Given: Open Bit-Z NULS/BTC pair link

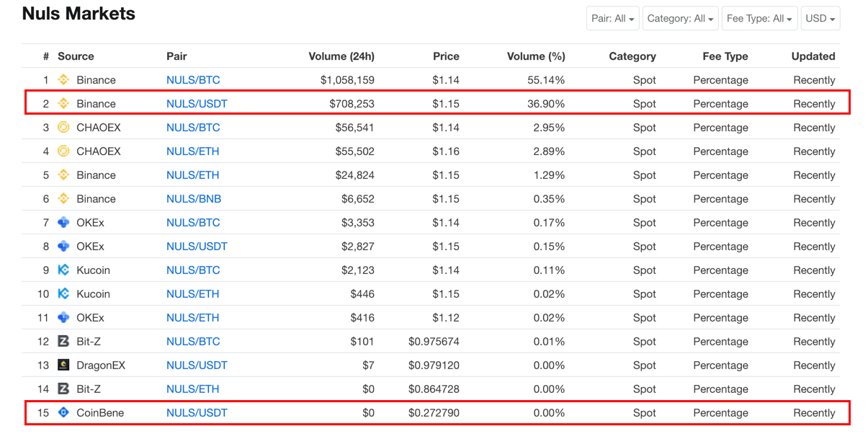Looking at the screenshot, I should (193, 342).
